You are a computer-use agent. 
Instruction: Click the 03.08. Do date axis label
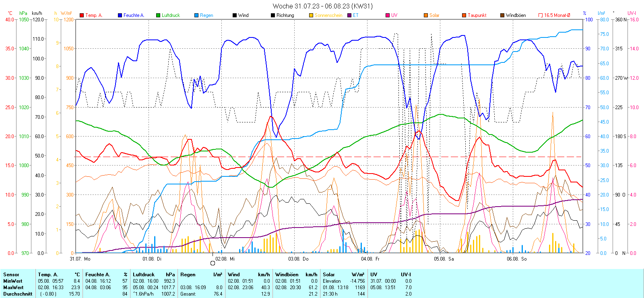point(298,259)
